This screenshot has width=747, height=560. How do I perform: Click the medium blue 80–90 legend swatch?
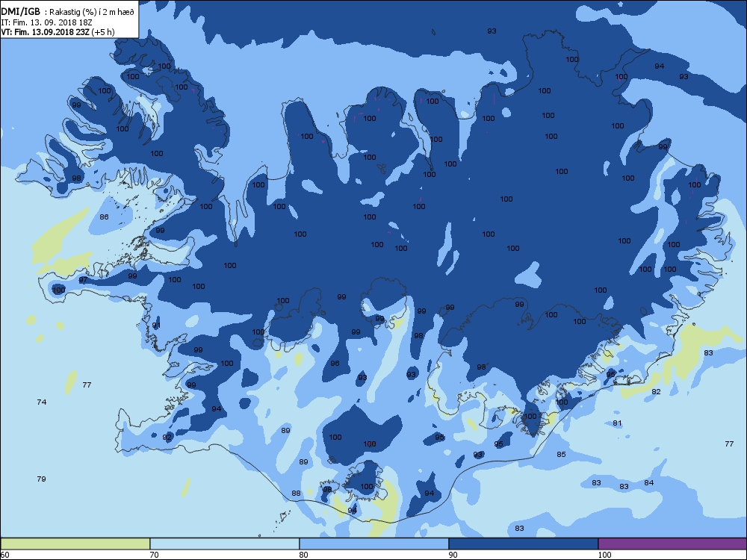pyautogui.click(x=374, y=544)
